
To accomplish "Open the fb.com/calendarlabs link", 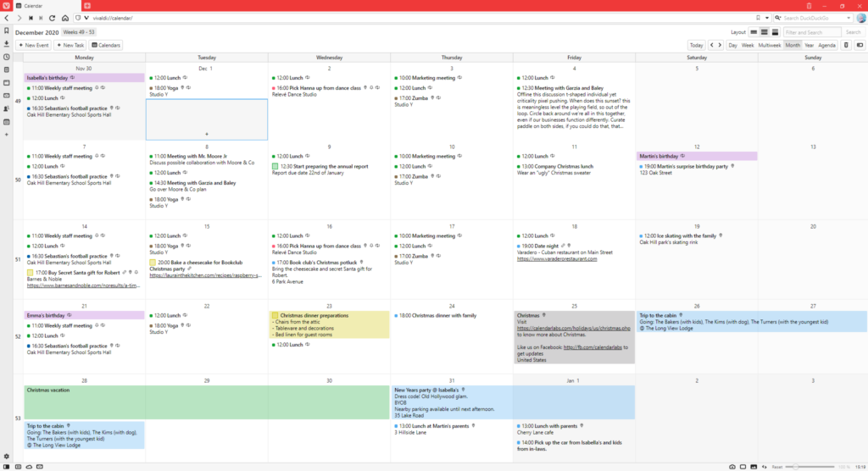I will 593,347.
